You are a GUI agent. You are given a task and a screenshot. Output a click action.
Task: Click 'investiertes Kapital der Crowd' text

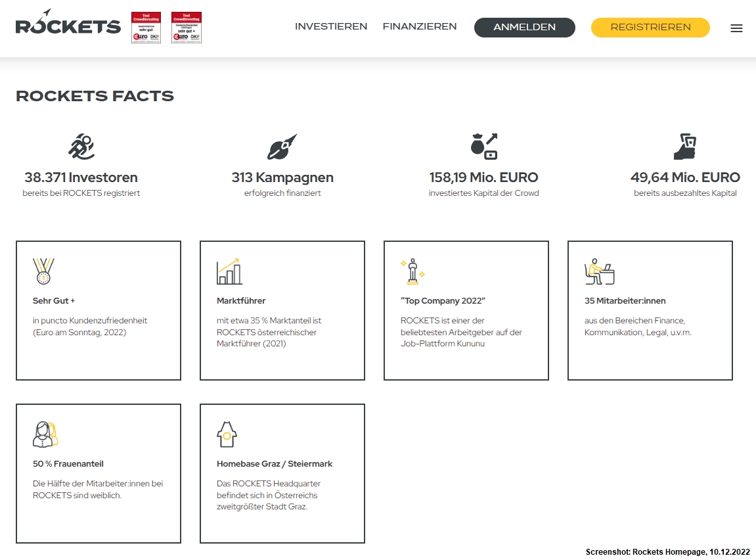tap(483, 193)
